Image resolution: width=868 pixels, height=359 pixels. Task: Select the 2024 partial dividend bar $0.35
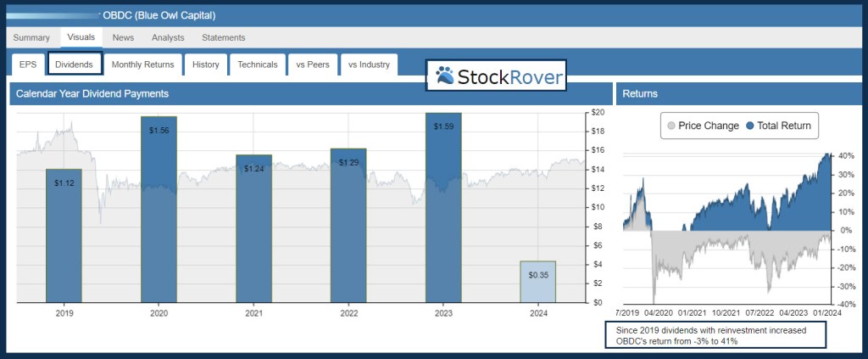click(x=538, y=282)
